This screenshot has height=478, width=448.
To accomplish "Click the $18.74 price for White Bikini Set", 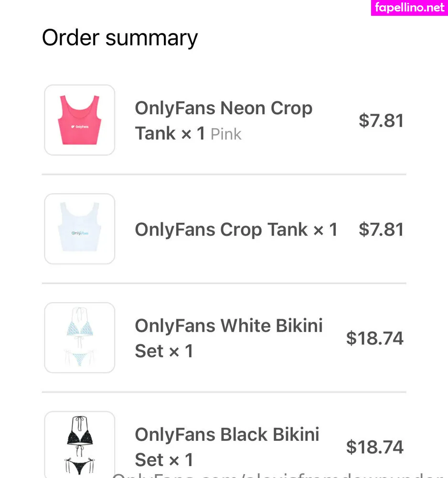I will [x=375, y=338].
